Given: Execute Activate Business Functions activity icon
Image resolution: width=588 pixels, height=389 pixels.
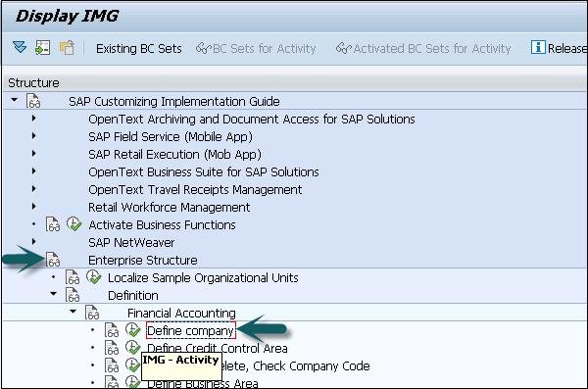Looking at the screenshot, I should (x=74, y=224).
